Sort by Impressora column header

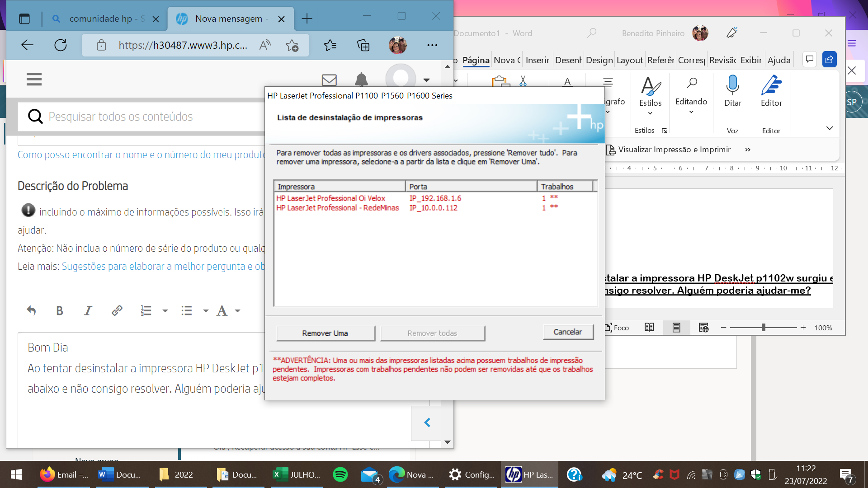coord(340,186)
